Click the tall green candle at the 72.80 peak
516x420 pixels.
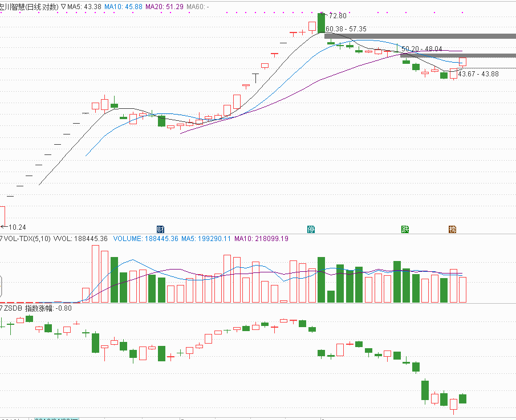(321, 23)
